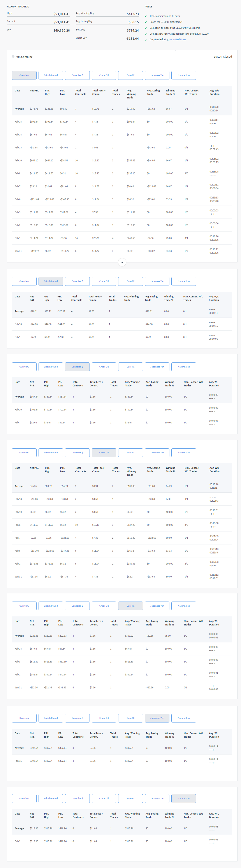Click the checkmark next to 'Trade a minimum of 10 days'
This screenshot has height=868, width=241.
[146, 16]
